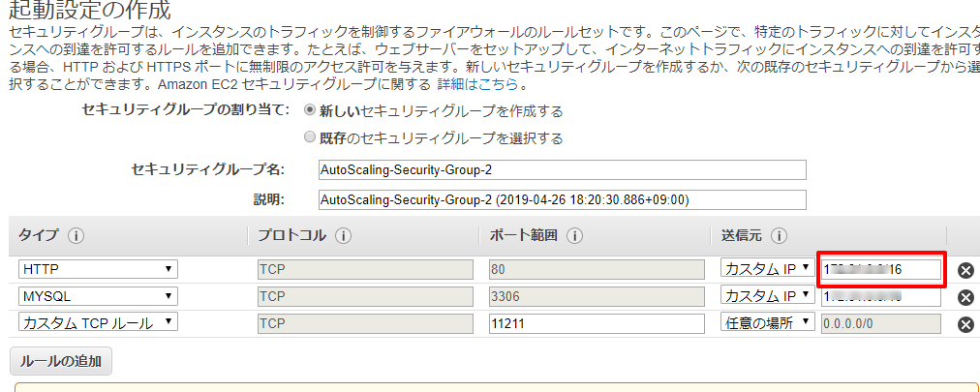980x392 pixels.
Task: Open the MYSQL type dropdown
Action: click(98, 296)
